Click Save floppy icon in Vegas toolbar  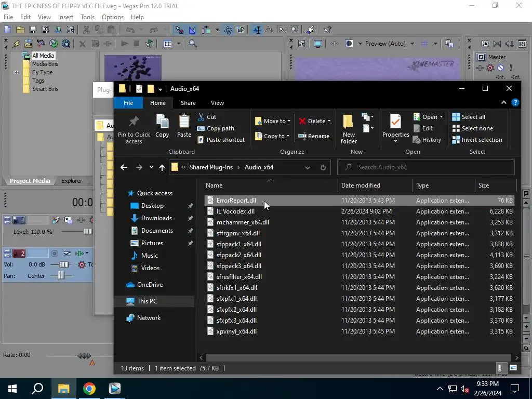[33, 30]
